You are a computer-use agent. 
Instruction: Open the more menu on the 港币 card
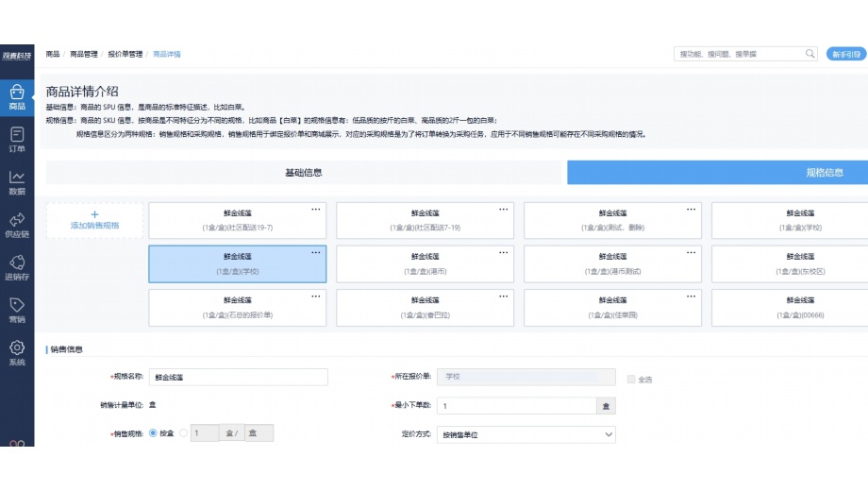click(x=503, y=253)
